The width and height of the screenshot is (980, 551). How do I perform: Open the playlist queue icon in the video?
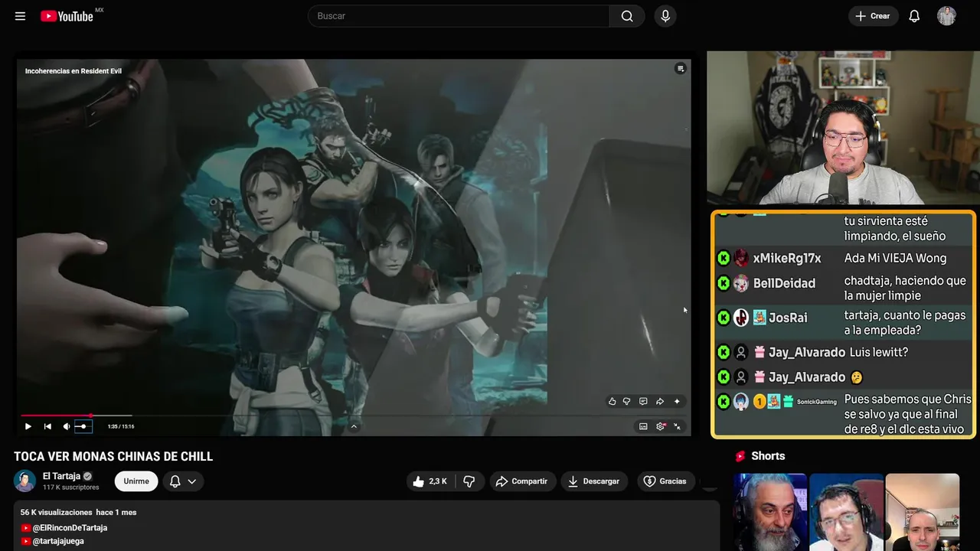[680, 69]
